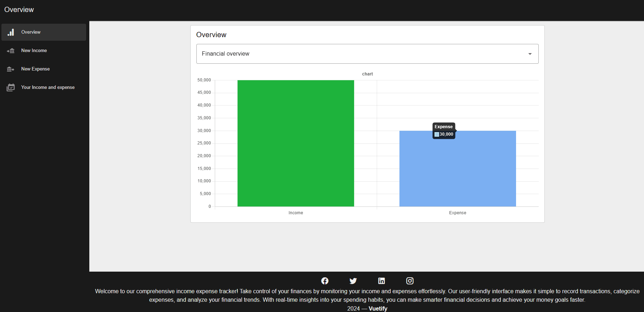Viewport: 644px width, 312px height.
Task: Click the New Expense bank icon
Action: [x=11, y=69]
